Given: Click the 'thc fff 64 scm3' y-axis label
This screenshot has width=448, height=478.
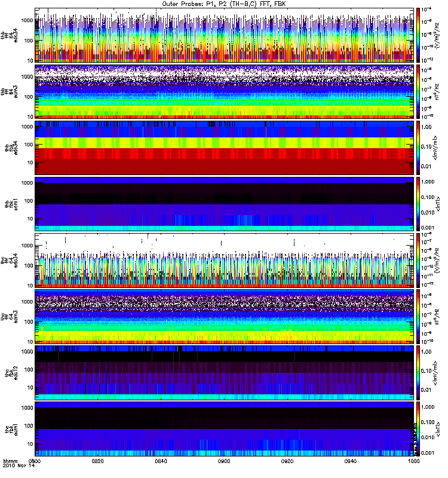Looking at the screenshot, I should click(x=9, y=317).
